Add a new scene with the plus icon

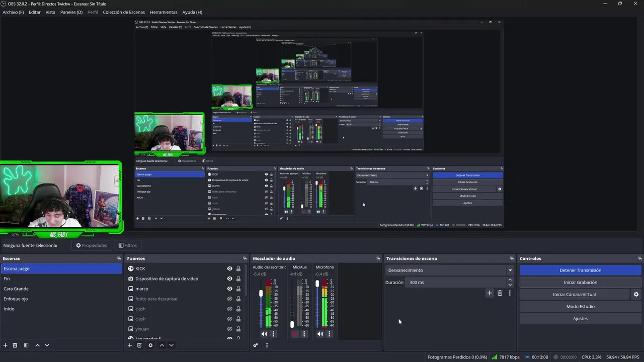coord(6,345)
